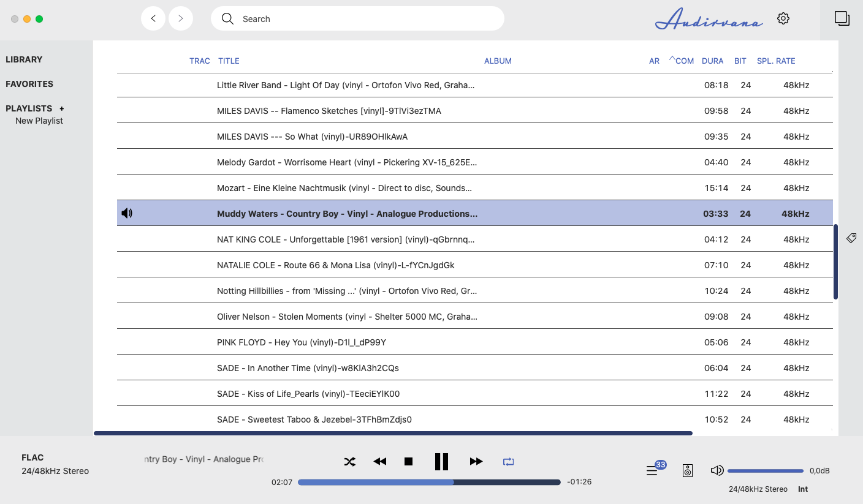Screen dimensions: 863x504
Task: Click the Search input field
Action: (x=357, y=18)
